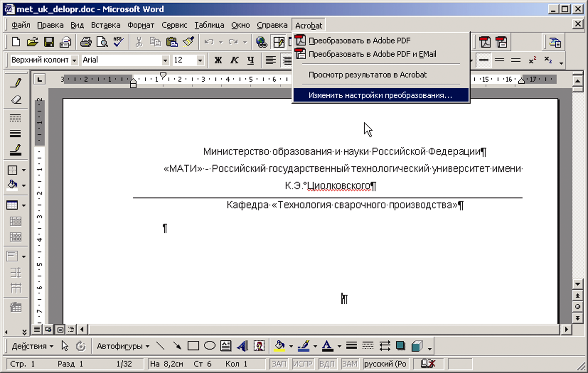This screenshot has height=373, width=588.
Task: Open the font size 12 dropdown
Action: (200, 61)
